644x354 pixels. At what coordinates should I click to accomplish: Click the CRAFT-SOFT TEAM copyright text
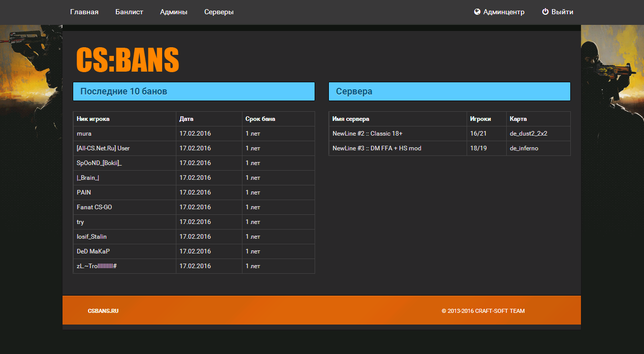tap(483, 311)
